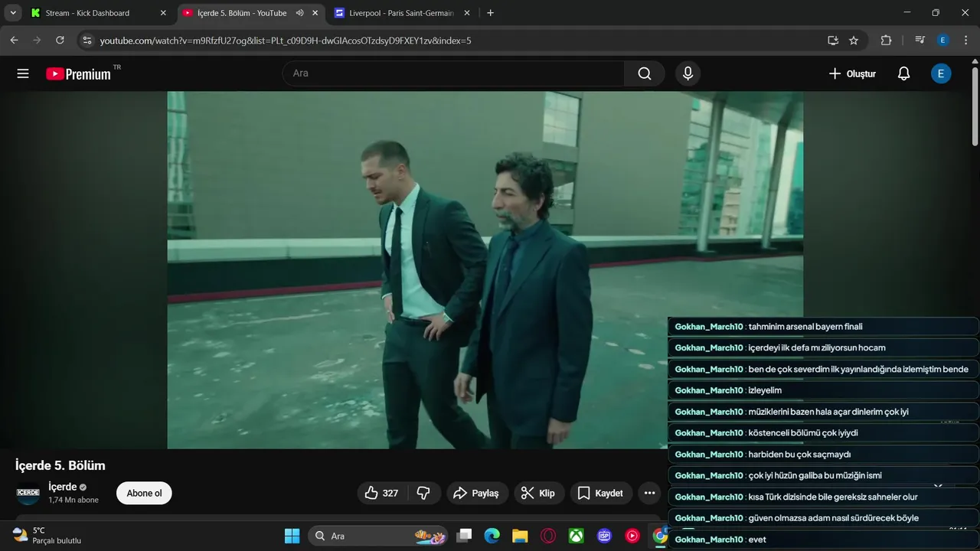Screen dimensions: 980x551
Task: Click chat message 'izleyelim'
Action: (765, 390)
